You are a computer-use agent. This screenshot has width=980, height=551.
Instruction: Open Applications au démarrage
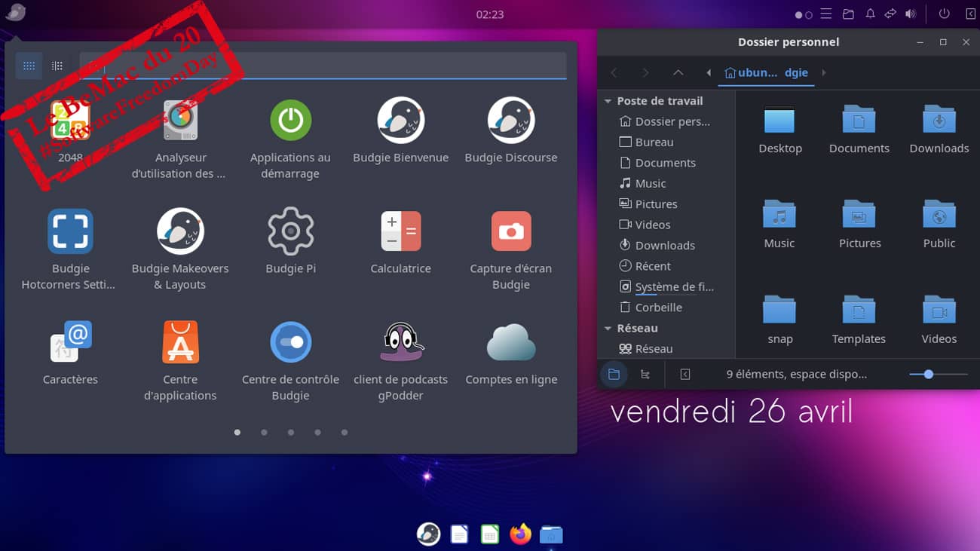290,139
